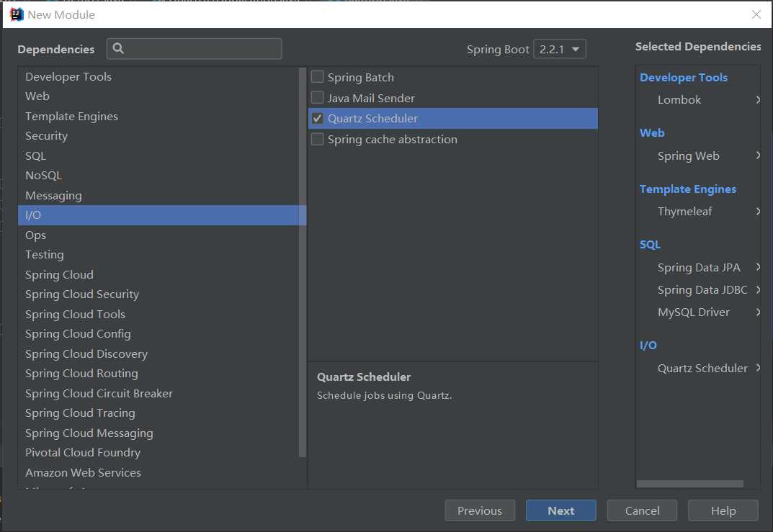Select Pivotal Cloud Foundry category

(x=158, y=452)
